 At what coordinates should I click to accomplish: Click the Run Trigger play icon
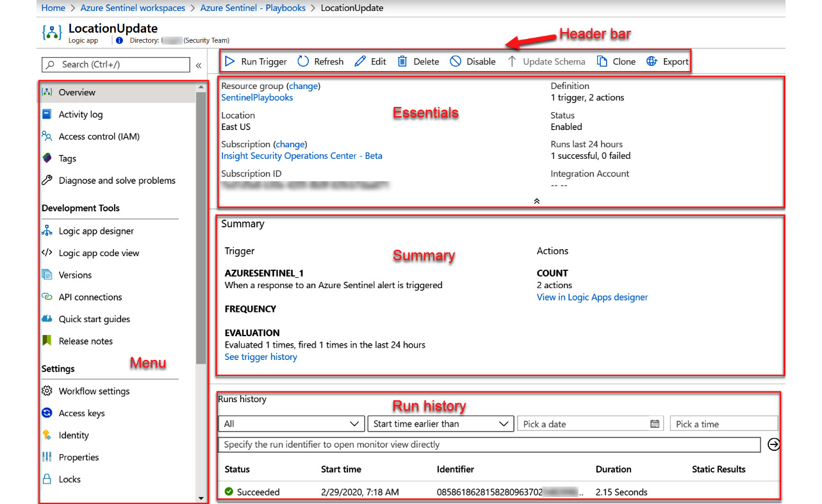(x=229, y=61)
